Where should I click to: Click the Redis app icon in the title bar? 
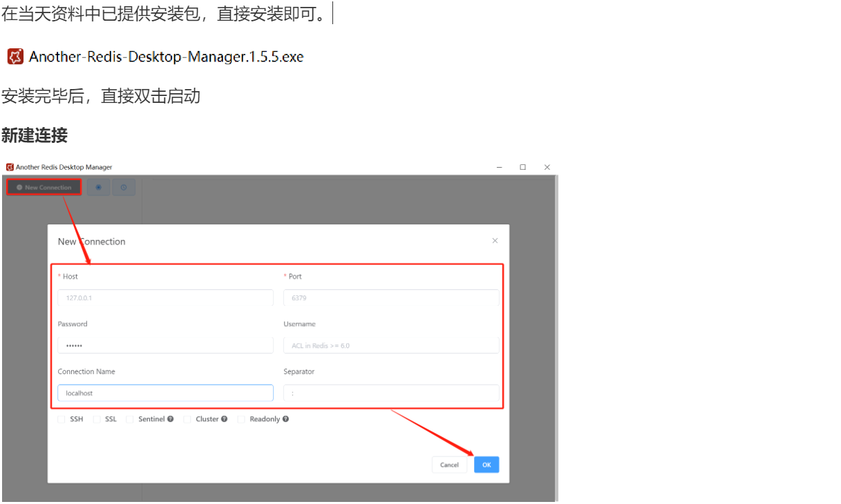[x=9, y=167]
